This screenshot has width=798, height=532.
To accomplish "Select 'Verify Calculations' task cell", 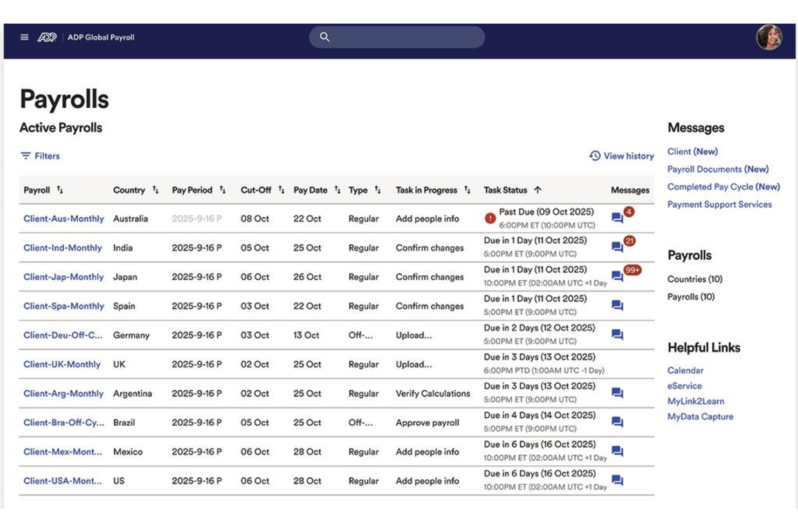I will click(433, 393).
